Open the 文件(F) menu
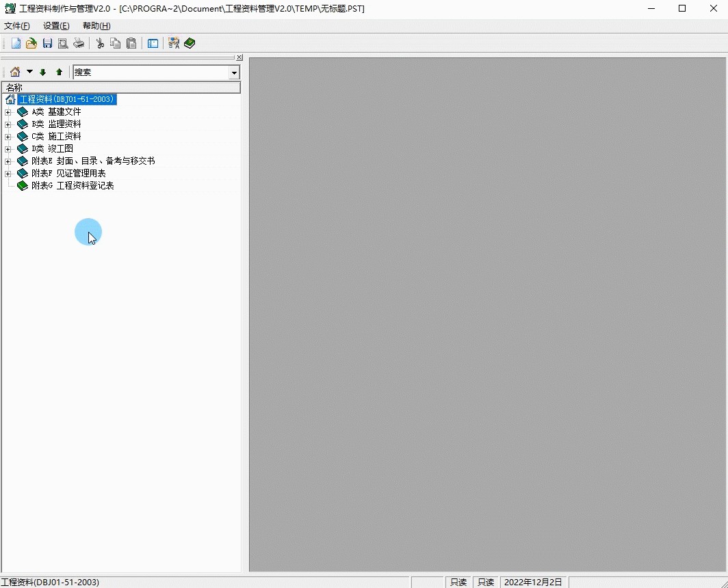 coord(17,26)
